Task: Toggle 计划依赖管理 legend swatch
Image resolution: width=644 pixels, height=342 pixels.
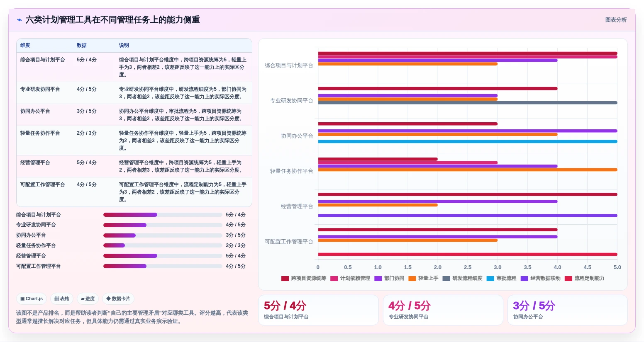Action: click(334, 279)
